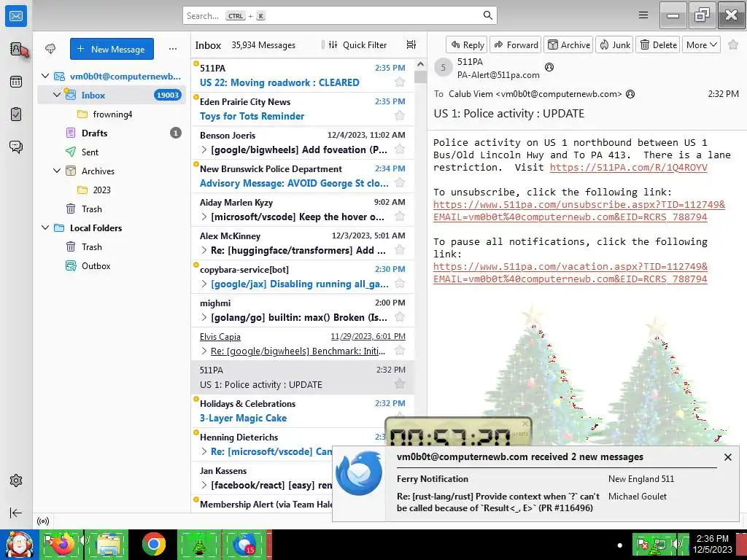Star the microsoft/vscode Keep the hover message
747x560 pixels.
[400, 217]
